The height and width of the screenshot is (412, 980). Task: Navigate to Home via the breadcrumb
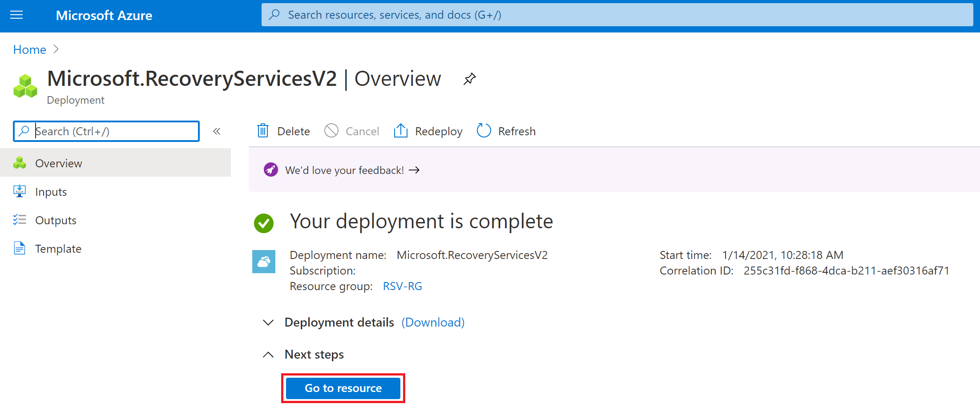(x=29, y=49)
